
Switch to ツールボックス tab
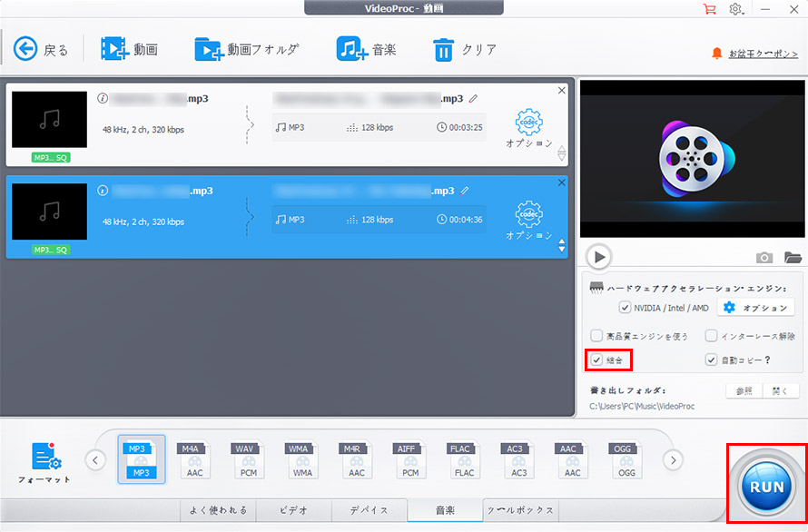521,510
